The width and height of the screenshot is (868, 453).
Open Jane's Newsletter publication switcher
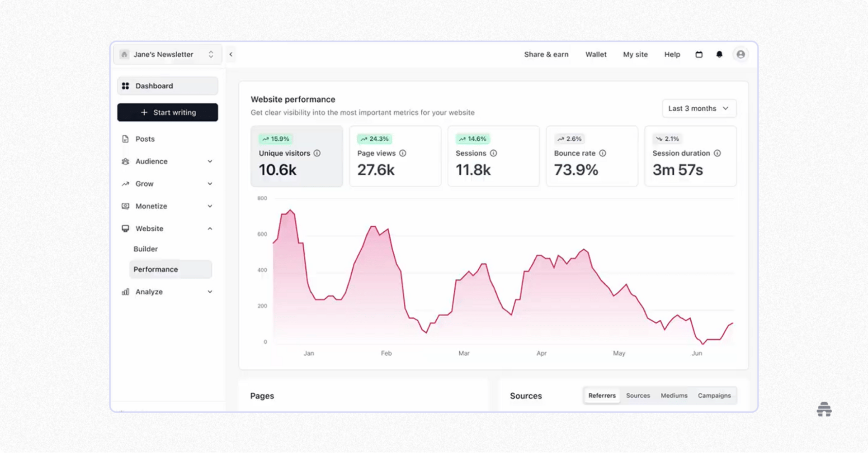(x=167, y=54)
